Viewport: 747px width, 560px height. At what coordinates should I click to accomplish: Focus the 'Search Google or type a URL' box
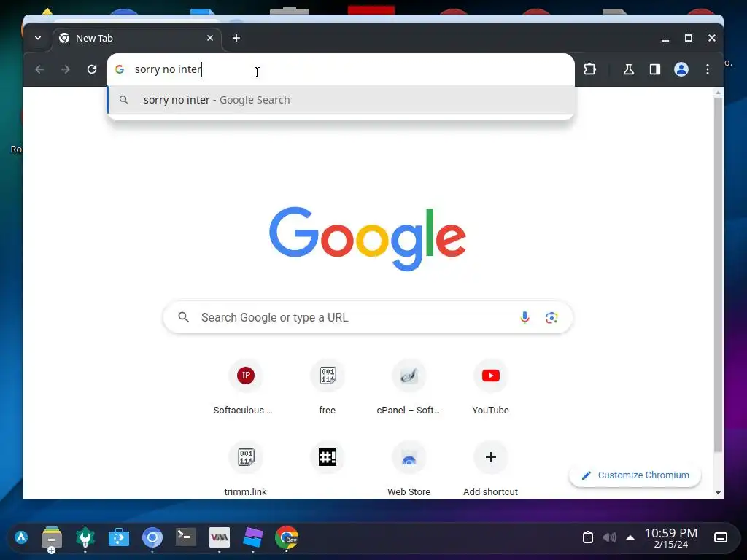(x=368, y=317)
